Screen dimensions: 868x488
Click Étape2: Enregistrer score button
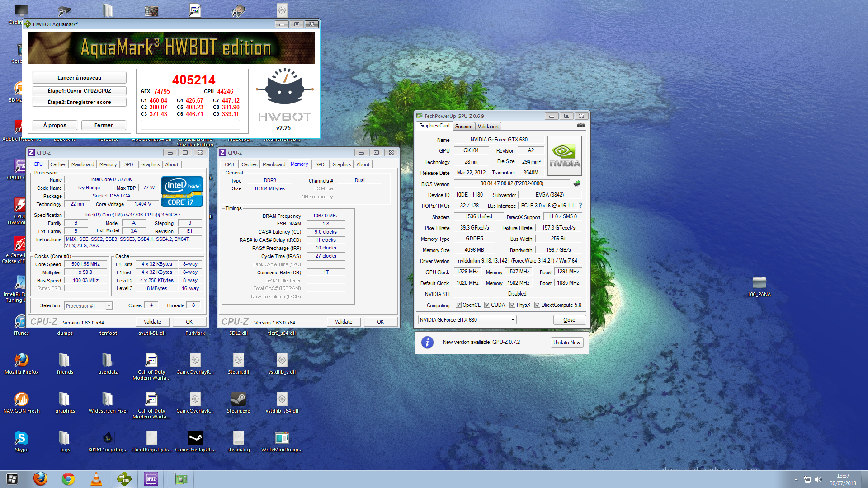[x=79, y=102]
